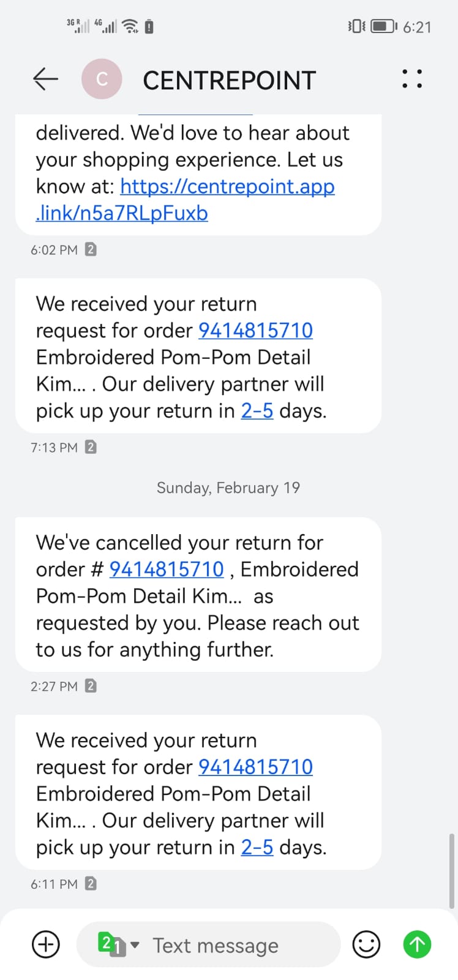Tap the CENTREPOINT conversation title
Viewport: 458px width, 980px height.
click(229, 80)
